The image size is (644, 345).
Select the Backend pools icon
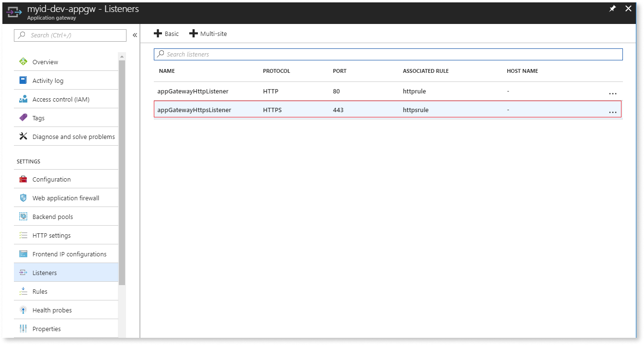pos(23,216)
